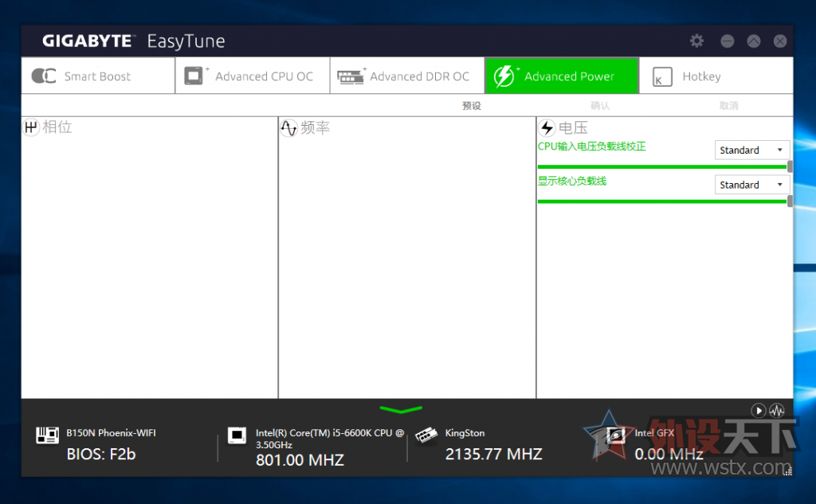Viewport: 816px width, 504px height.
Task: Click the play button in status bar
Action: tap(759, 411)
